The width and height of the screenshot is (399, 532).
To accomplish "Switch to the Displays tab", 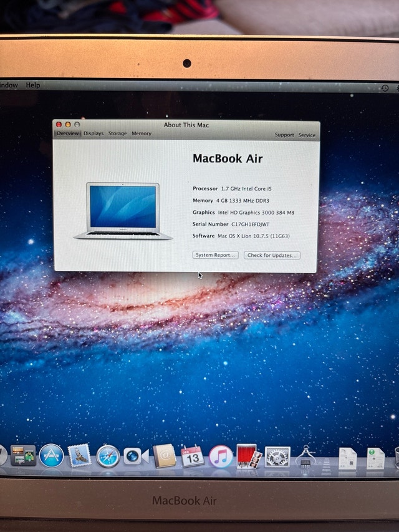I will (94, 133).
